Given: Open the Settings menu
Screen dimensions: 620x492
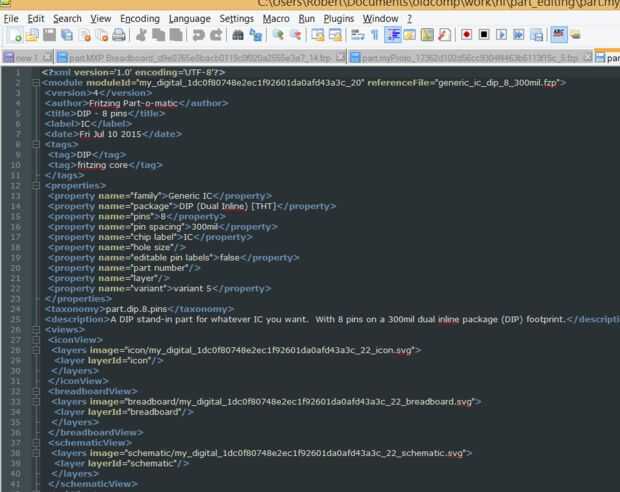Looking at the screenshot, I should pyautogui.click(x=236, y=19).
